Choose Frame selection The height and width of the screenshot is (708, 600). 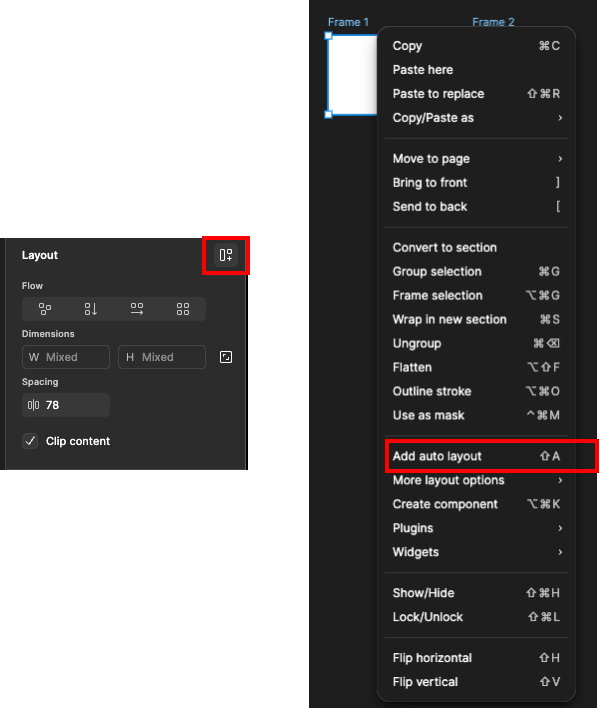point(477,295)
